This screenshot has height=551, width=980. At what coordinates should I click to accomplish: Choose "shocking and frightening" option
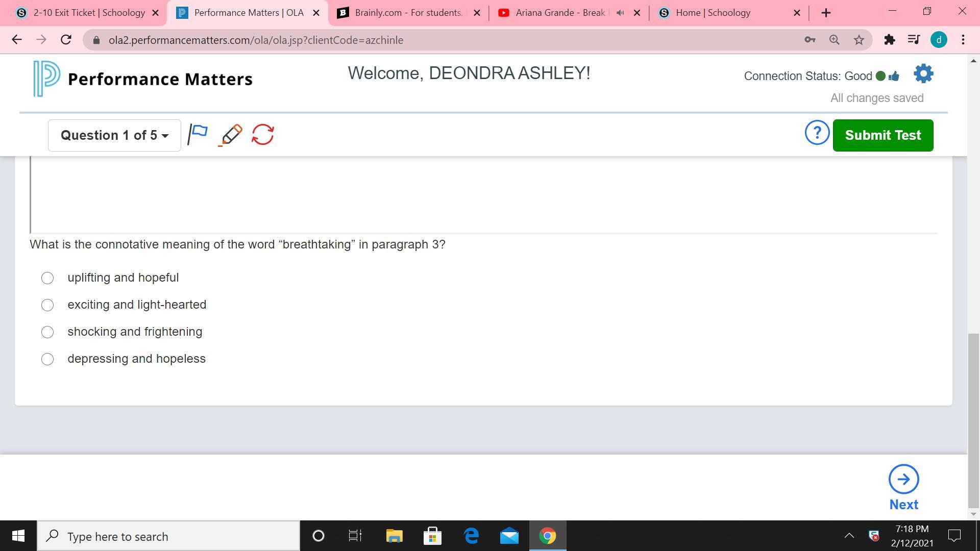click(x=47, y=332)
